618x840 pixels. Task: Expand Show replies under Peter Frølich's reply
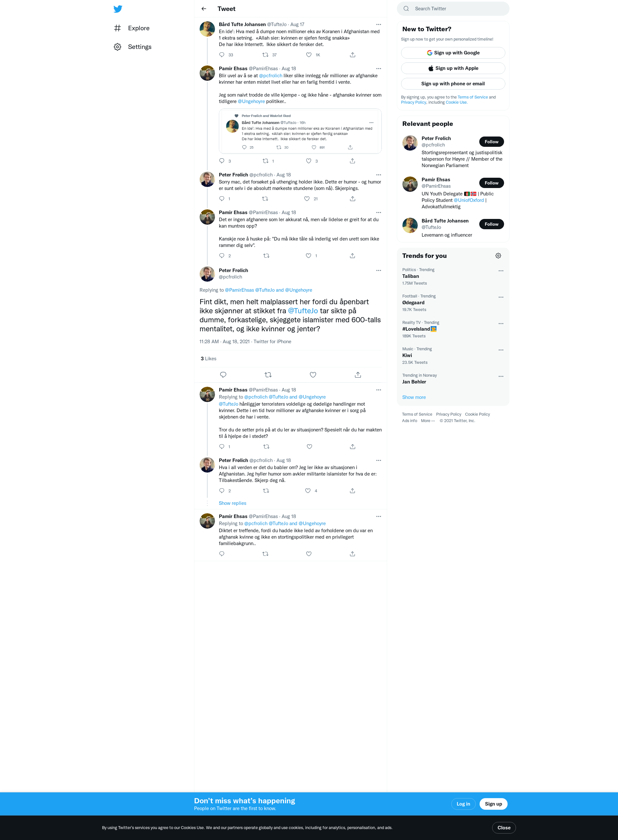[232, 503]
